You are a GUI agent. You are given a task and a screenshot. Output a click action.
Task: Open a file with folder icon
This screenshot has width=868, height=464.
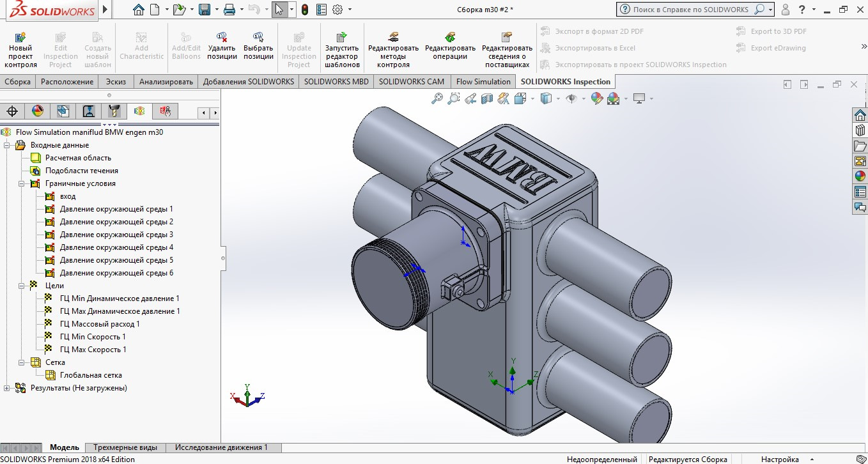[180, 10]
